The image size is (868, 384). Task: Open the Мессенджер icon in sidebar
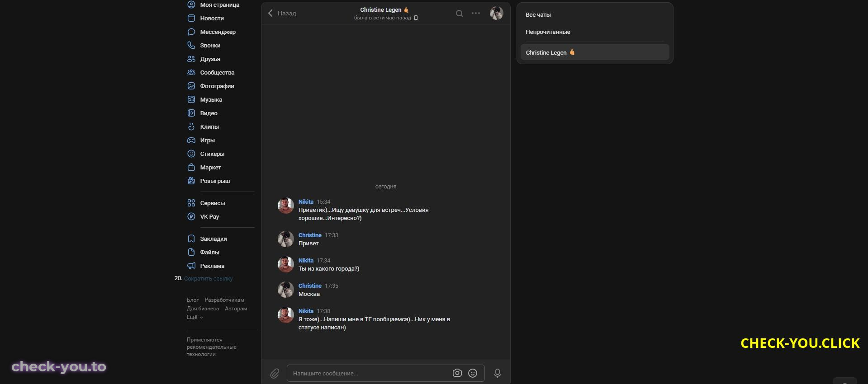191,32
